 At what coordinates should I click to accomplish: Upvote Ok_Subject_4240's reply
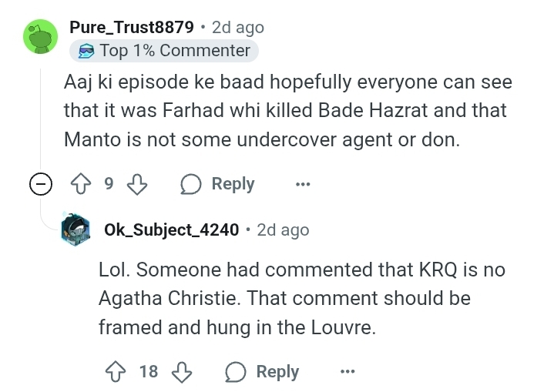pyautogui.click(x=118, y=371)
